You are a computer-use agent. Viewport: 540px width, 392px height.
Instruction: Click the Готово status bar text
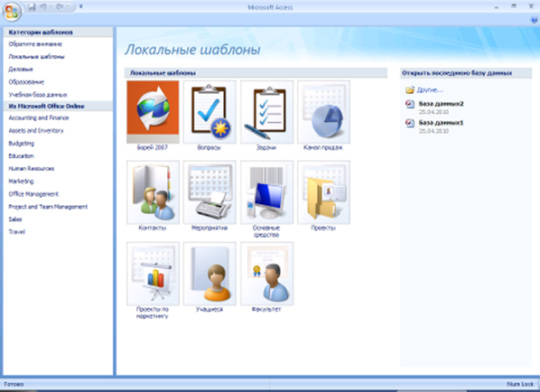14,384
